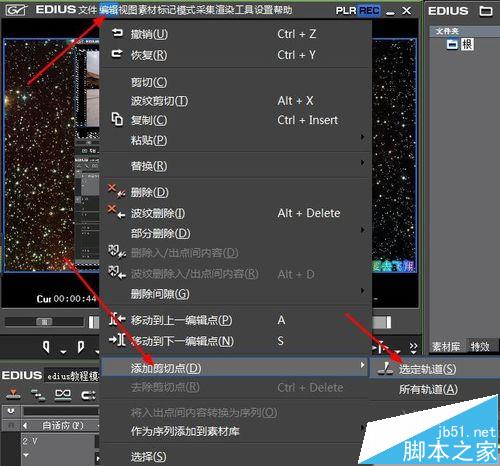Choose 作为序列添加到素材库 entry
The height and width of the screenshot is (466, 500).
tap(235, 431)
